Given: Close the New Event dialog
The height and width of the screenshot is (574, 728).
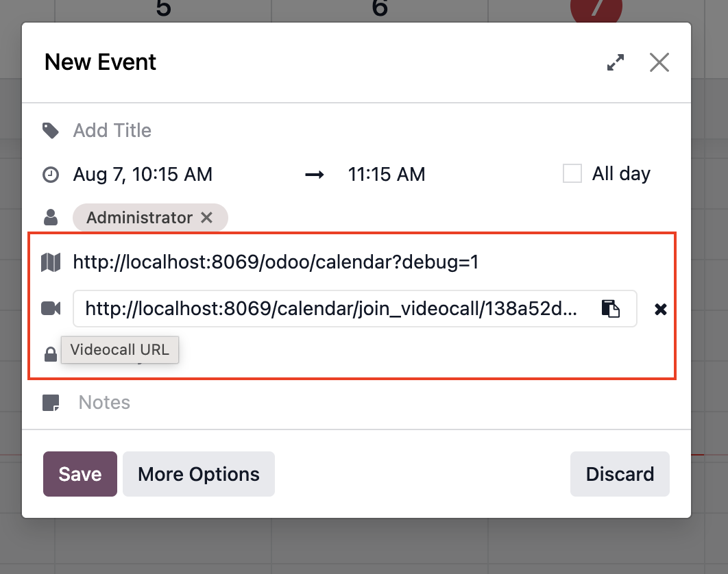Looking at the screenshot, I should tap(659, 62).
